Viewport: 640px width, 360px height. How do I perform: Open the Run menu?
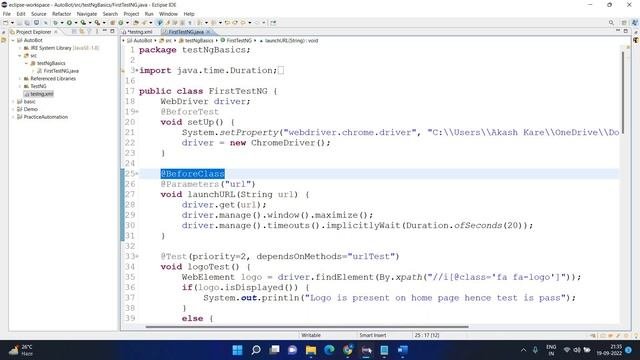click(x=149, y=14)
